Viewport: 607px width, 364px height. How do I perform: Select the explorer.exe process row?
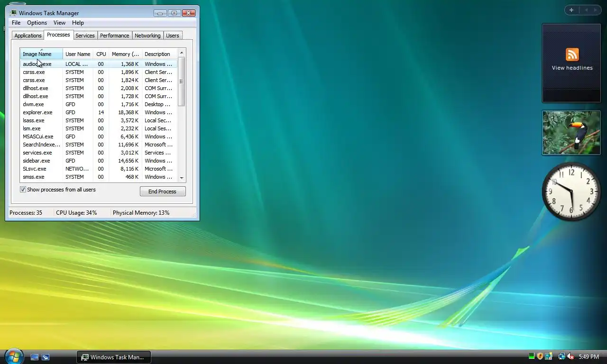[x=99, y=112]
